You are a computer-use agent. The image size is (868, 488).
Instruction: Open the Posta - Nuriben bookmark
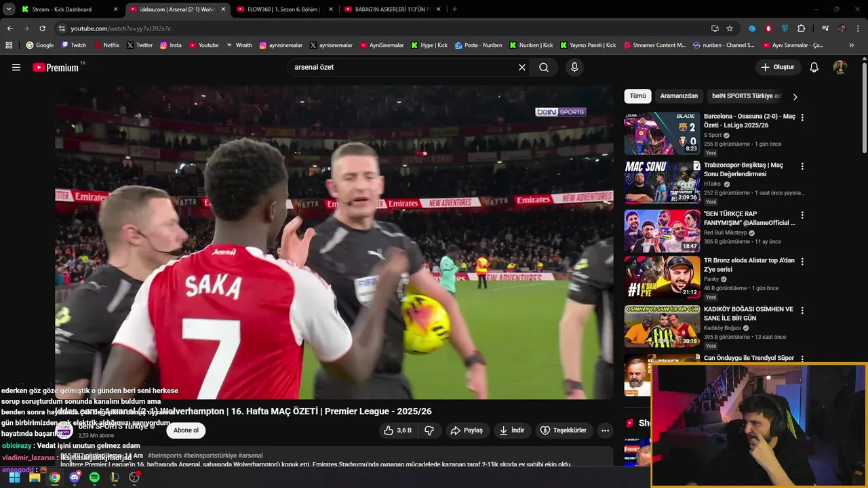[x=478, y=45]
